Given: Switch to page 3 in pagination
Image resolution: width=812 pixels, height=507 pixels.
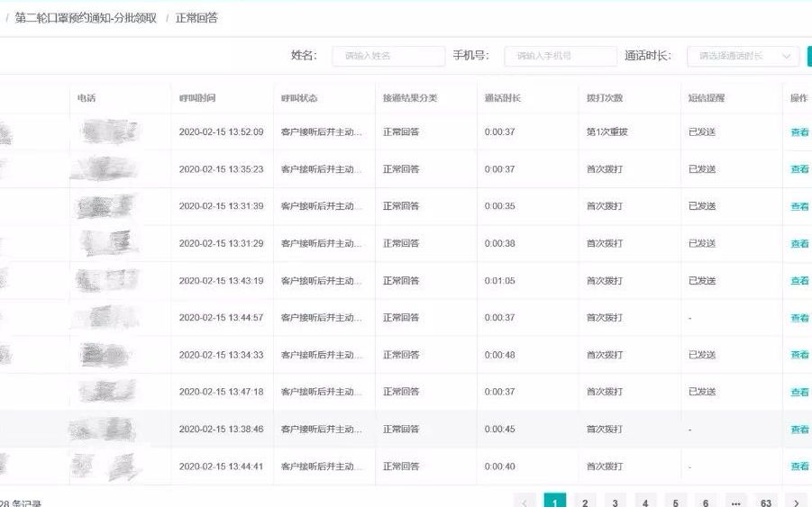Looking at the screenshot, I should tap(615, 502).
